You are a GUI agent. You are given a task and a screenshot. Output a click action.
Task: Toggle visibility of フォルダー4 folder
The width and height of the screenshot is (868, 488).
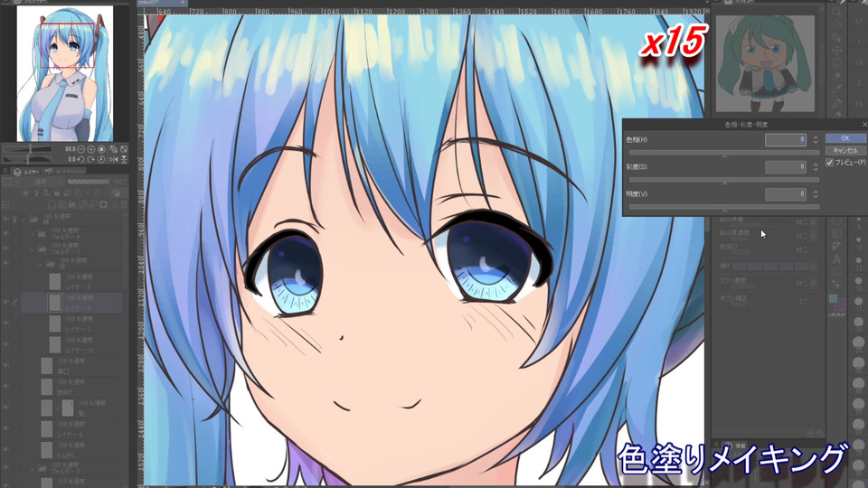5,233
